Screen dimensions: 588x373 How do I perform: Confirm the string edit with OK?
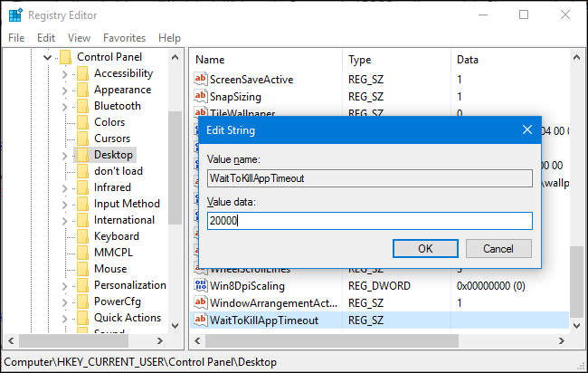point(425,248)
